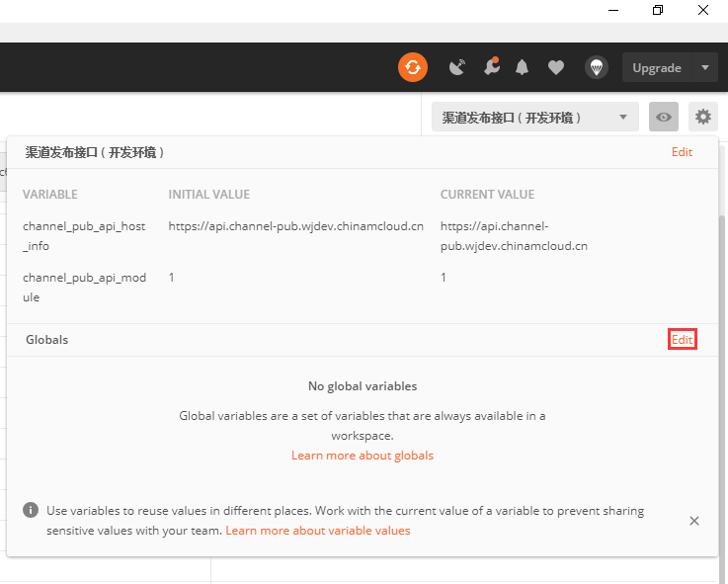Click the heart icon in header
728x584 pixels.
coord(556,68)
